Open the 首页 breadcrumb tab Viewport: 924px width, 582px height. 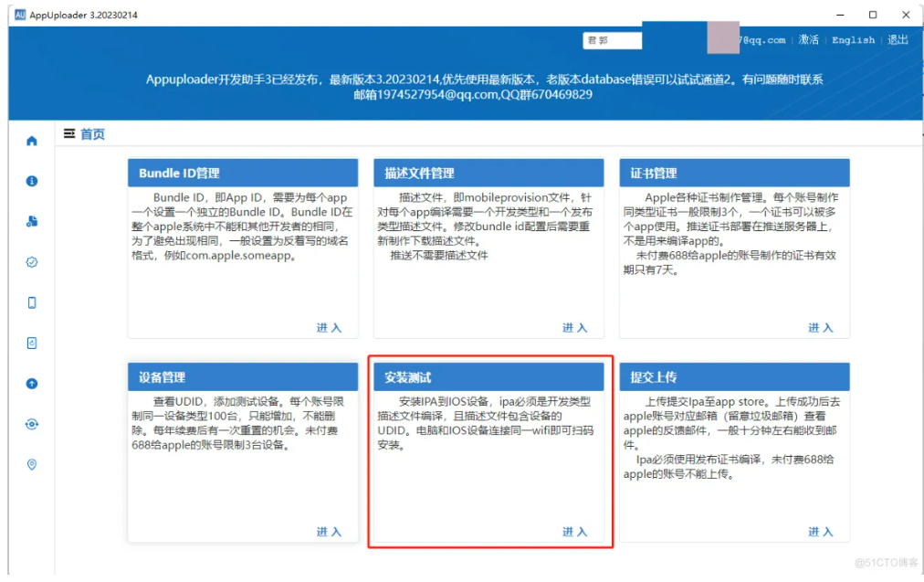click(x=92, y=134)
